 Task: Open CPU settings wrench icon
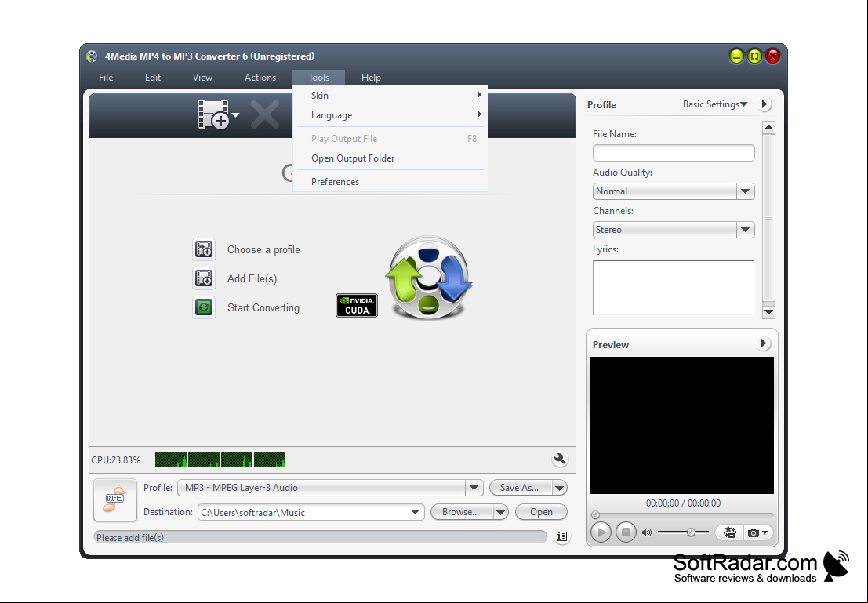pos(560,459)
